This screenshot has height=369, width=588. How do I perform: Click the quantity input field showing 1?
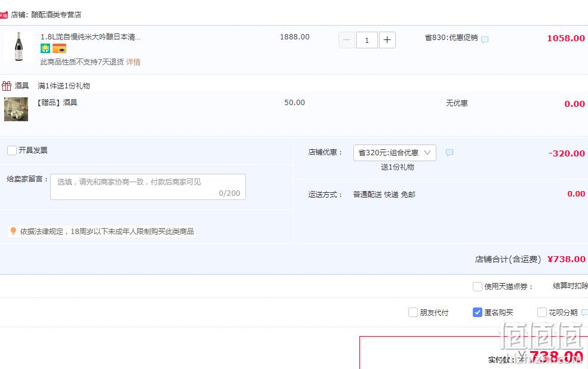(x=367, y=40)
